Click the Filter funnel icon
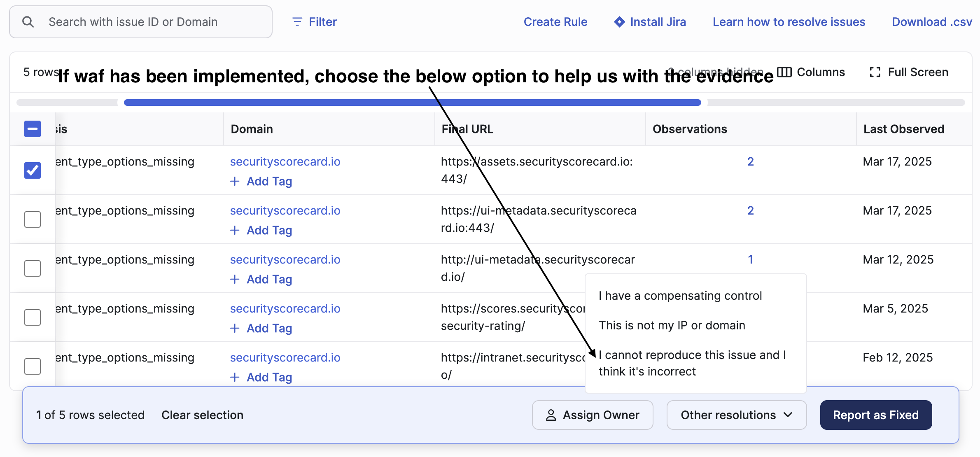Screen dimensions: 980x457 pos(297,22)
